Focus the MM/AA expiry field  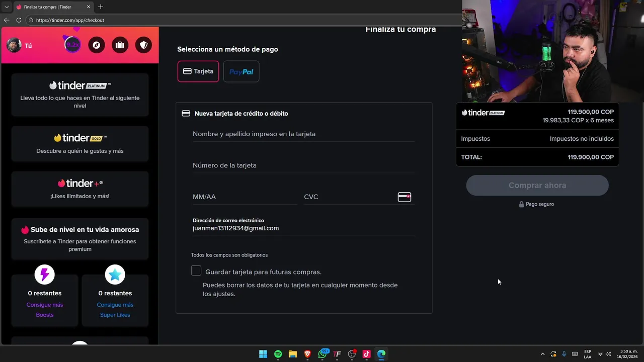click(245, 197)
